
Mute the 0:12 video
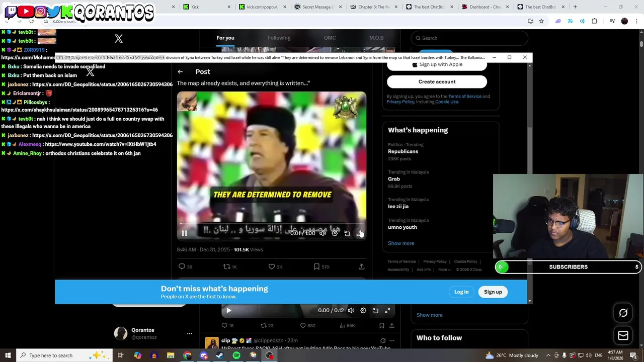(x=351, y=311)
